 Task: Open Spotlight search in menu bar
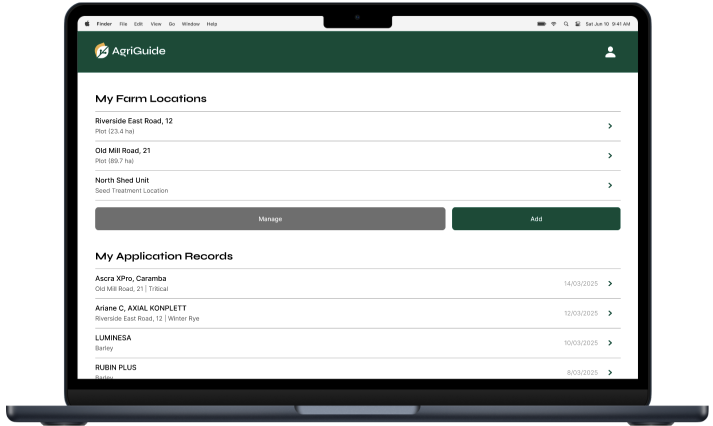(566, 24)
